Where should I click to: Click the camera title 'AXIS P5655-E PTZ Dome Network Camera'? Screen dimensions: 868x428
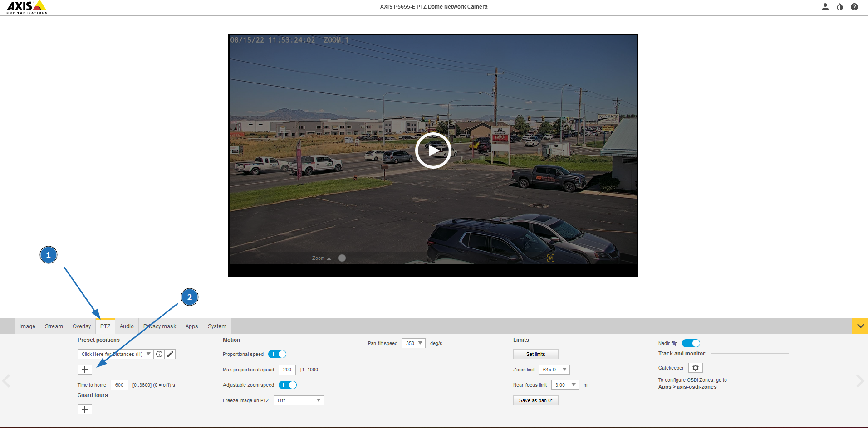click(434, 7)
